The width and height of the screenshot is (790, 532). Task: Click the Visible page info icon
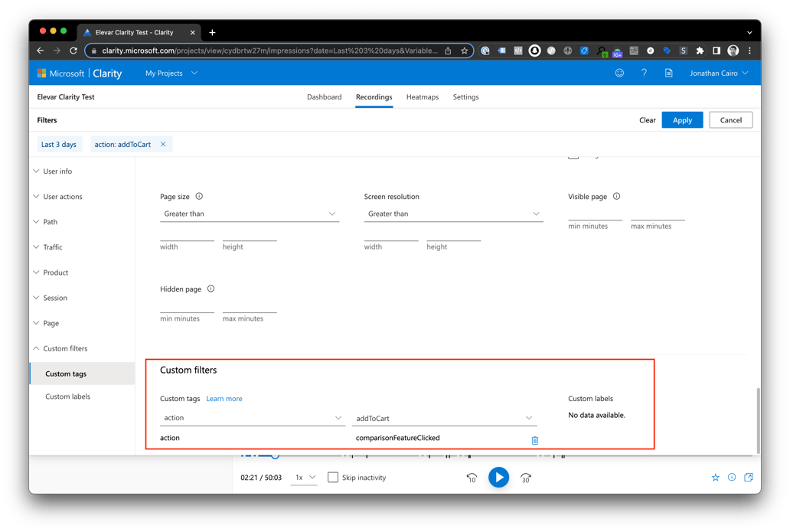point(616,197)
